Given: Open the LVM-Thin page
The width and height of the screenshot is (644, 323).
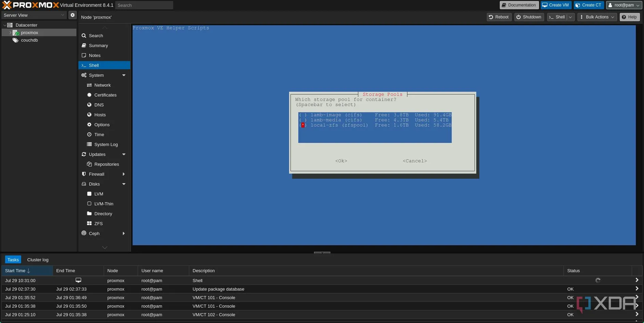Looking at the screenshot, I should tap(104, 204).
